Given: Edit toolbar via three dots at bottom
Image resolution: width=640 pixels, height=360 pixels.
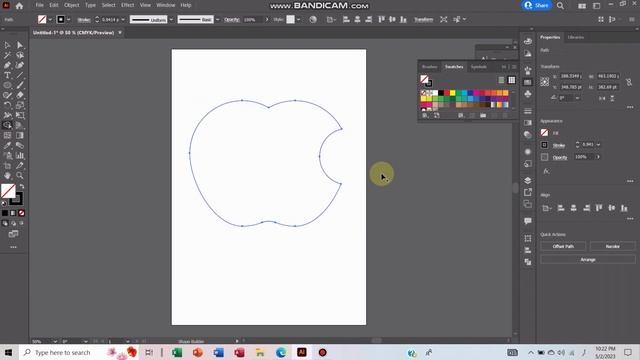Looking at the screenshot, I should pos(13,247).
